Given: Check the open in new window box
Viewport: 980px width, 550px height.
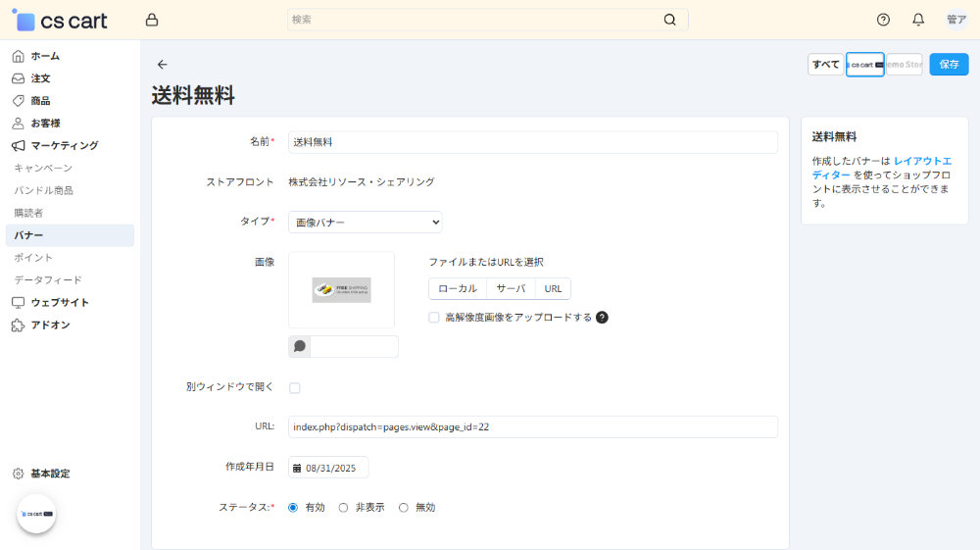Looking at the screenshot, I should point(295,388).
